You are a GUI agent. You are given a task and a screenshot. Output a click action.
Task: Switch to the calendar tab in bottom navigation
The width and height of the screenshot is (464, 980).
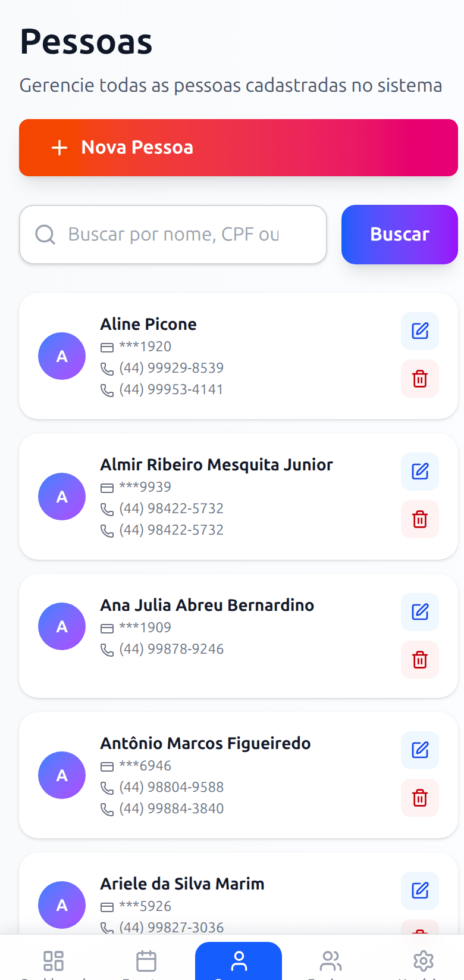[146, 961]
